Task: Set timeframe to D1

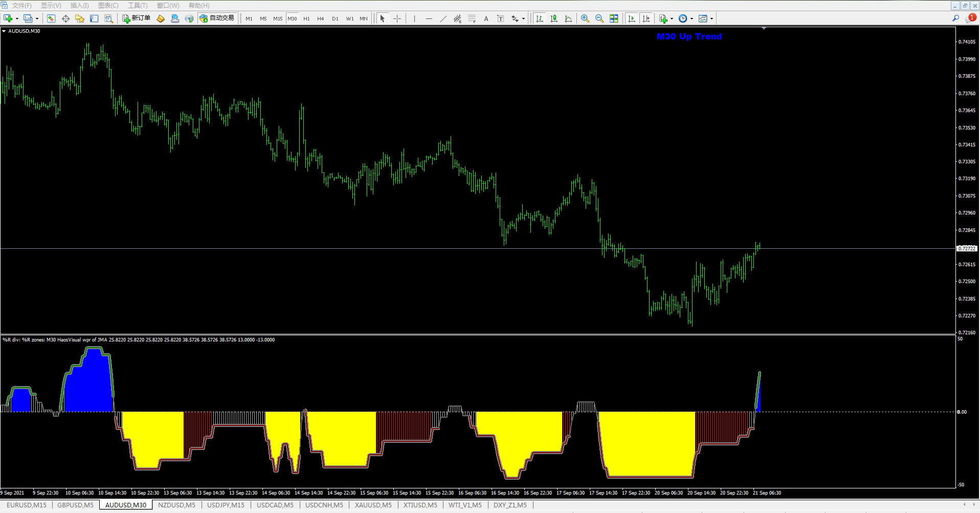Action: [x=335, y=18]
